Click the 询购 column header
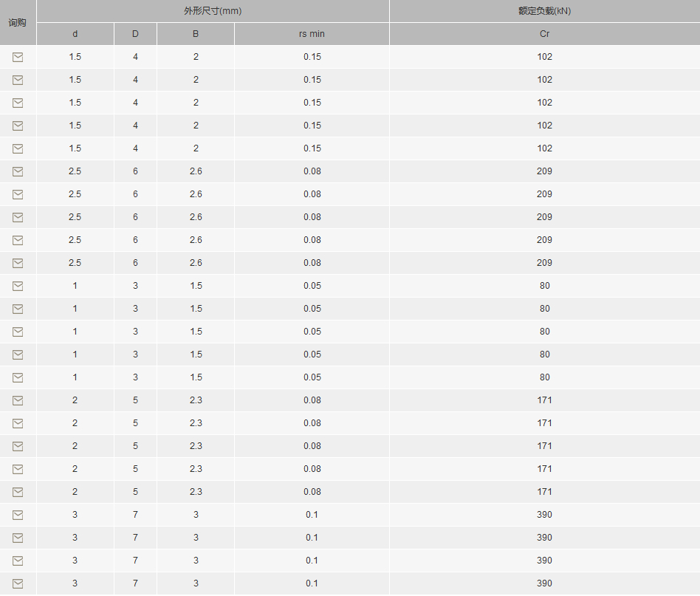The width and height of the screenshot is (700, 596). point(18,22)
